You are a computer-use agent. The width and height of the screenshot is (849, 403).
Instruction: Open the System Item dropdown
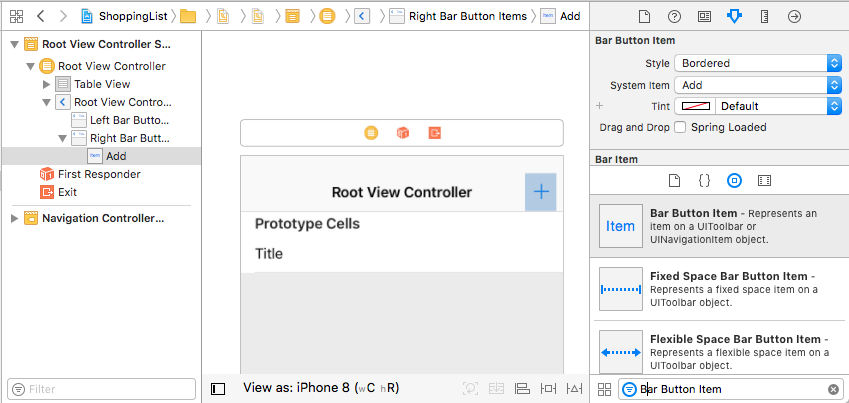[x=757, y=85]
